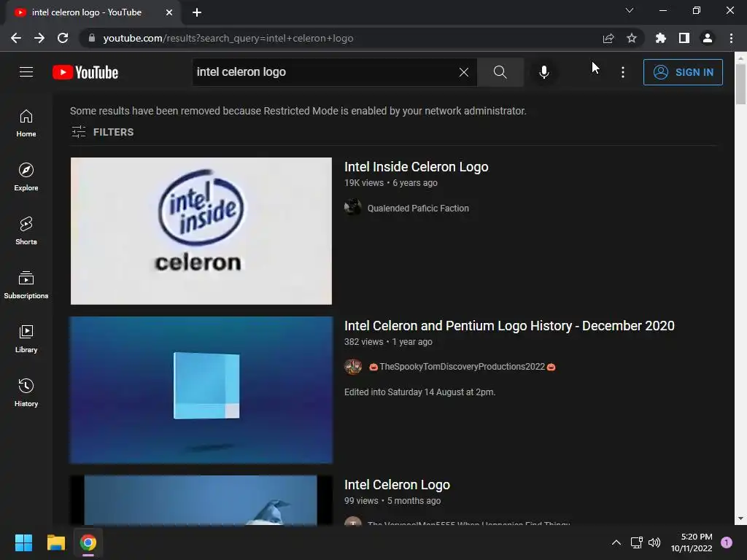Open File Explorer from the taskbar
The width and height of the screenshot is (747, 560).
pos(55,542)
